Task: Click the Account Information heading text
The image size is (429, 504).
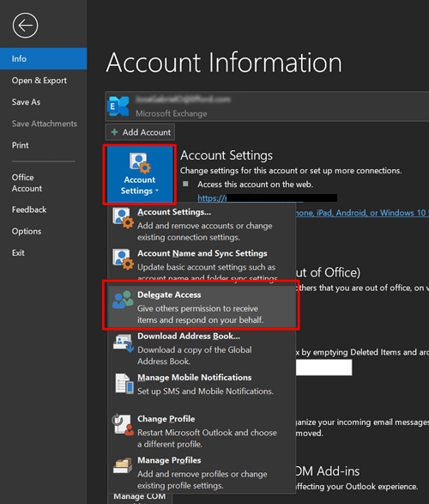Action: tap(224, 63)
